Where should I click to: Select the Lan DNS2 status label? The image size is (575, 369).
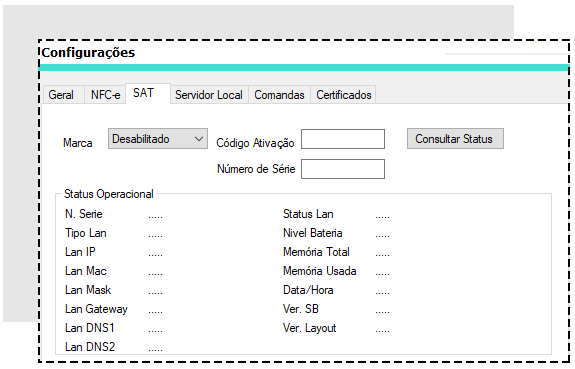(90, 347)
